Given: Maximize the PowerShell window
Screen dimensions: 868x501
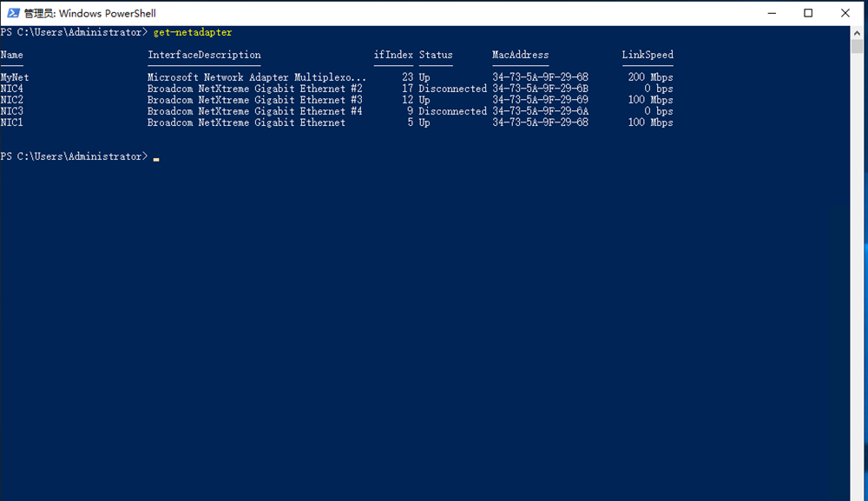Looking at the screenshot, I should tap(808, 13).
